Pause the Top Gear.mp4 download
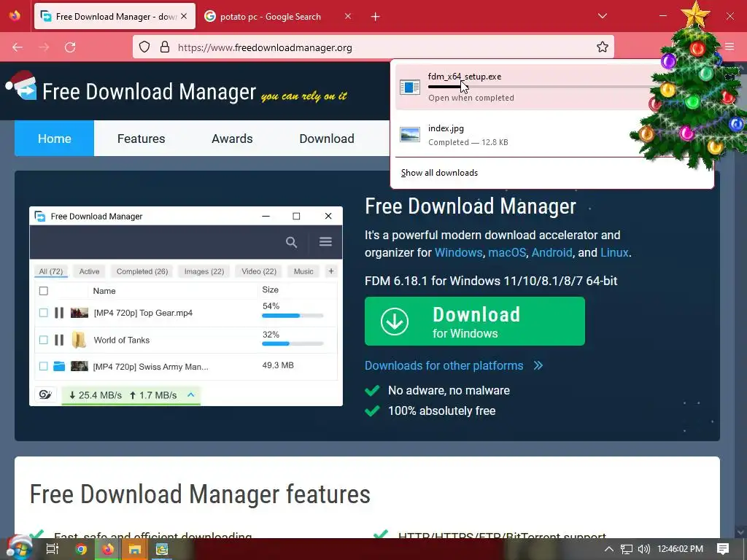 (x=59, y=313)
